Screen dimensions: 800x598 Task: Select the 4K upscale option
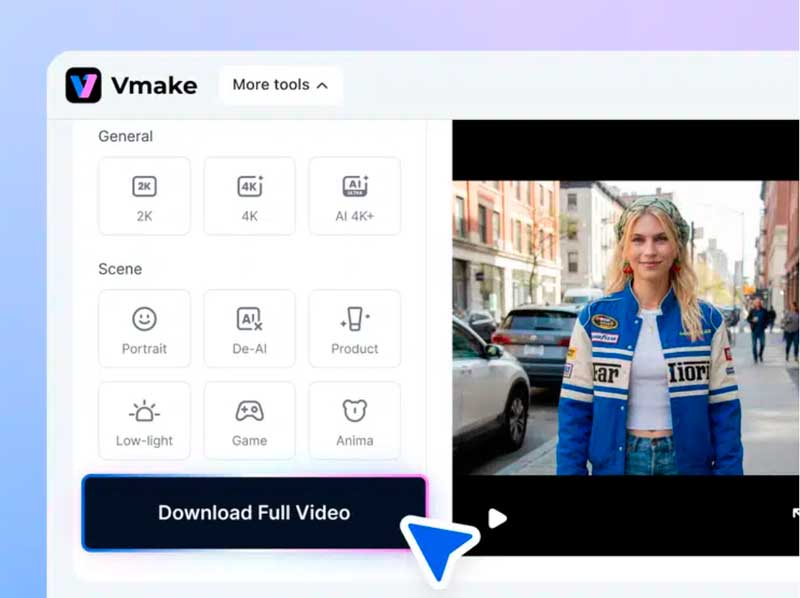pos(249,196)
